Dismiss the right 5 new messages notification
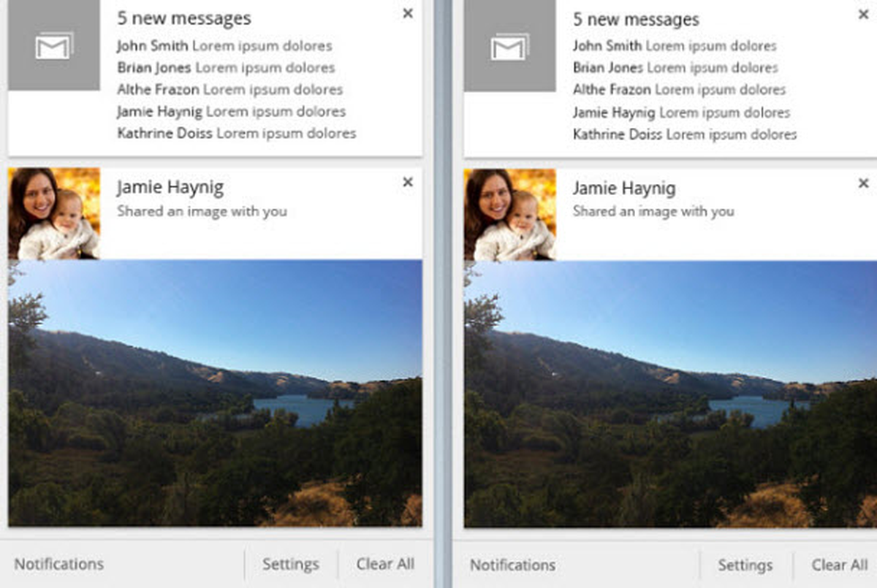This screenshot has height=588, width=877. coord(863,14)
